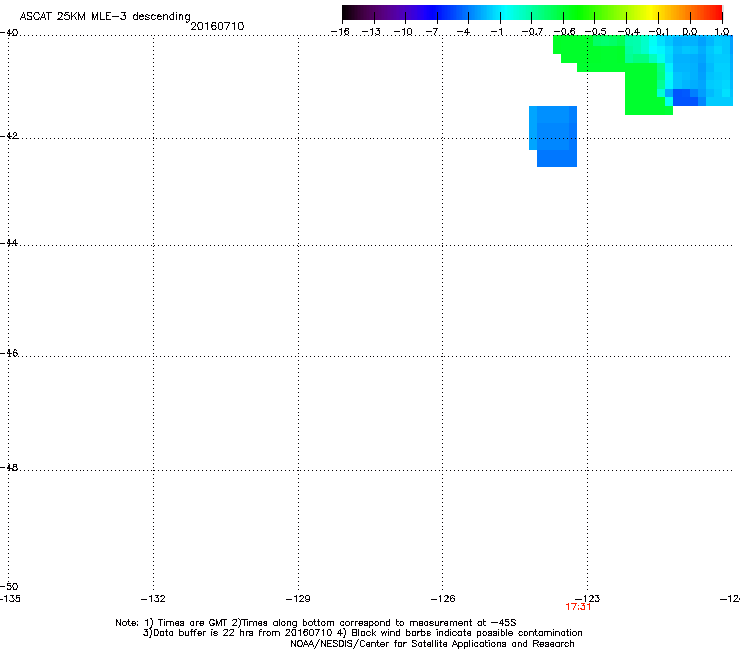Click the colorbar label -13
The width and height of the screenshot is (740, 650).
click(x=371, y=32)
